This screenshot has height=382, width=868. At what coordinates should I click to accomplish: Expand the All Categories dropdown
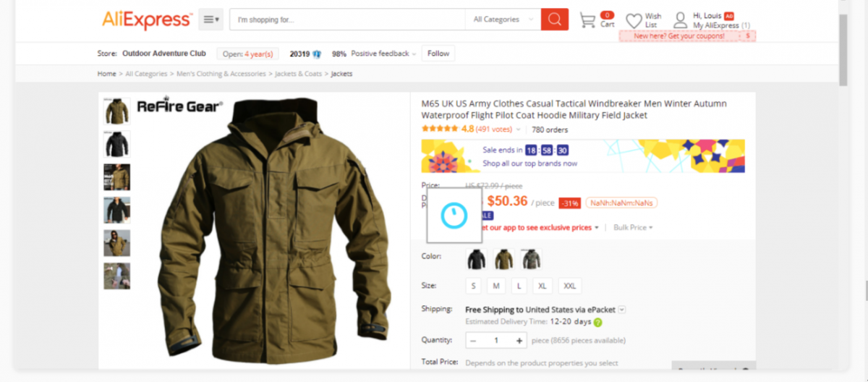503,20
